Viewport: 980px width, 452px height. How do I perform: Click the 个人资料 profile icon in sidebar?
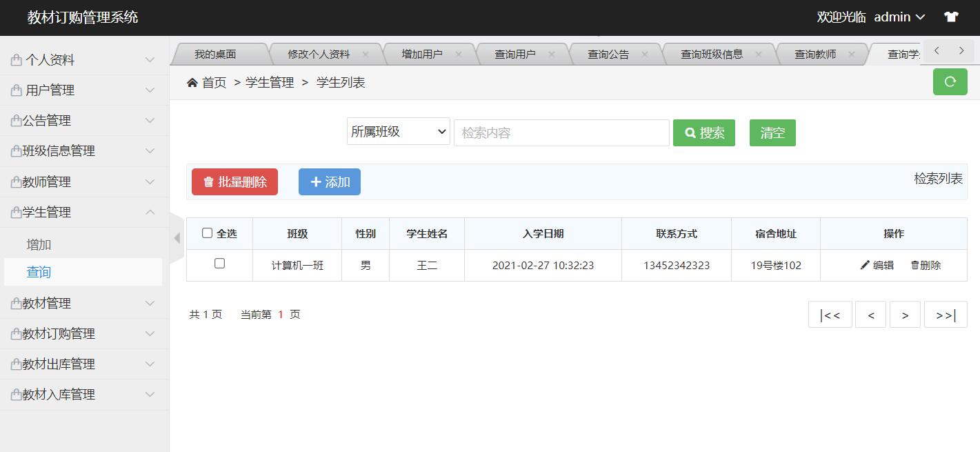coord(17,59)
